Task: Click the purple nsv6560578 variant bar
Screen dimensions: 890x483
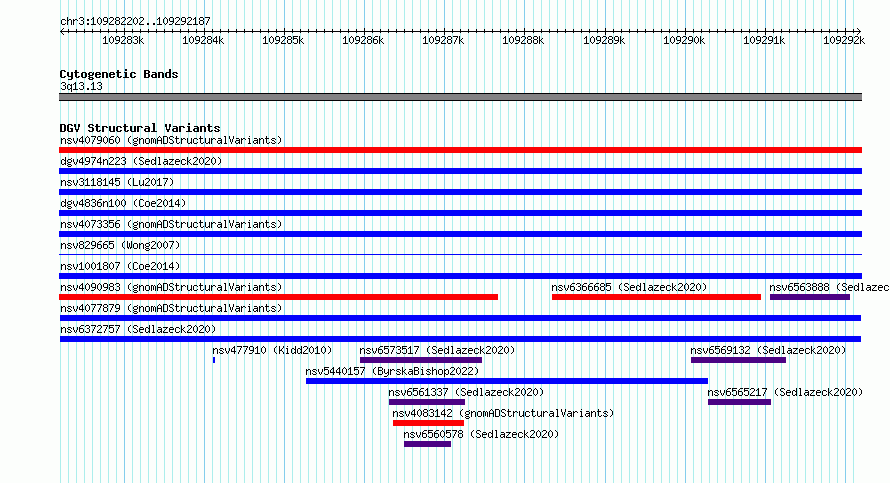Action: [x=427, y=444]
